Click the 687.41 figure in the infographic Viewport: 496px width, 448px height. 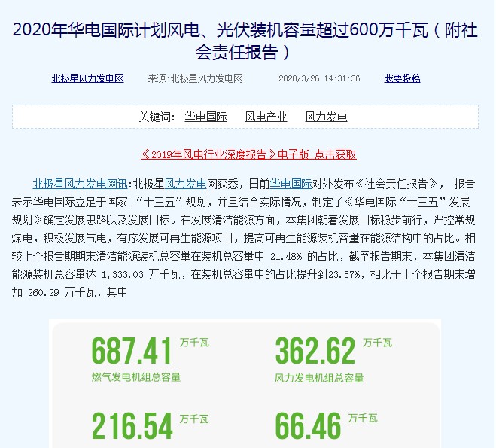pos(132,351)
